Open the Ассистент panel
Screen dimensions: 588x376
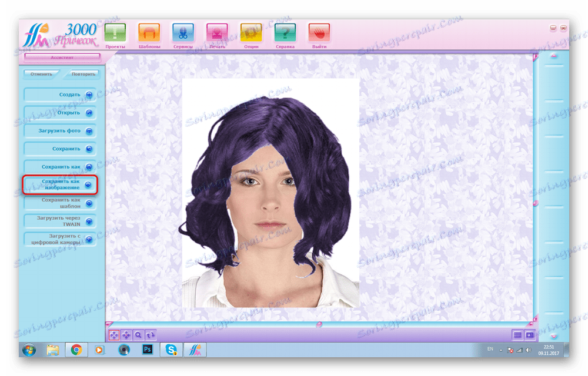[62, 58]
